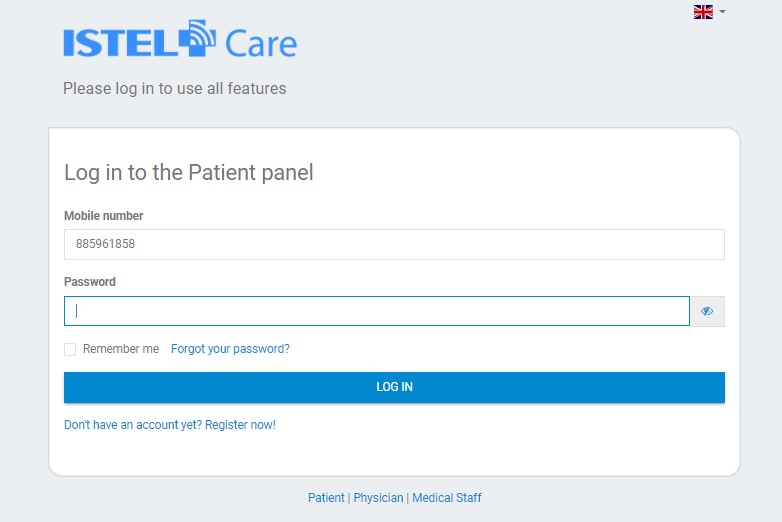Switch to the Physician panel link
This screenshot has width=782, height=522.
click(x=378, y=498)
